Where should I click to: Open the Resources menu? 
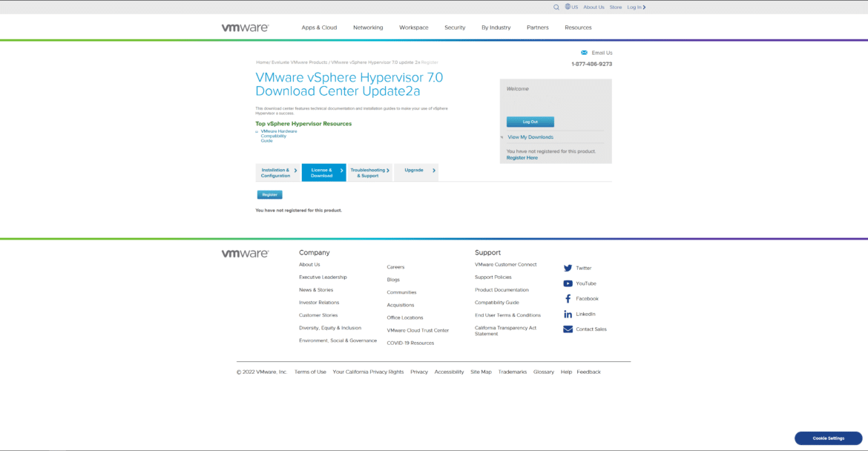click(578, 27)
